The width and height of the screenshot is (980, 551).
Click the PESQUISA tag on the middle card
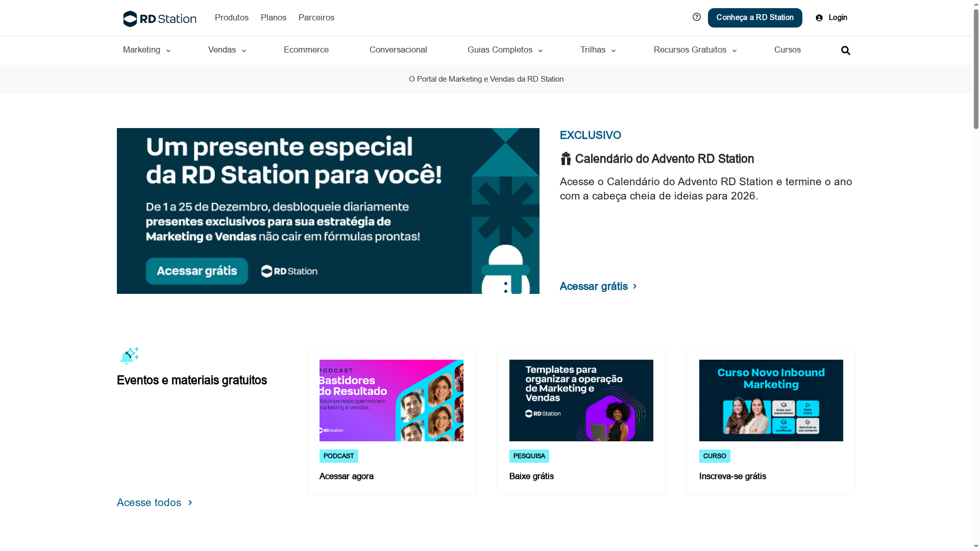point(529,456)
